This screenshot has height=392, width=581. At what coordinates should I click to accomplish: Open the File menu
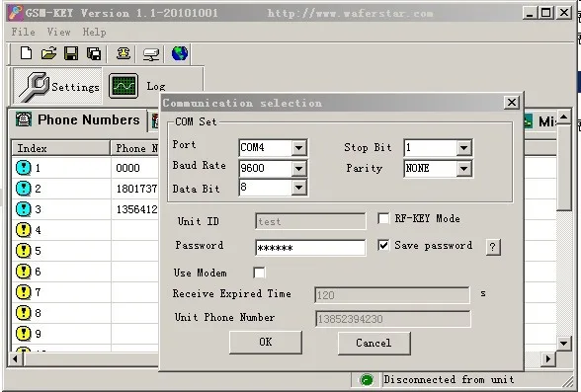(x=23, y=32)
